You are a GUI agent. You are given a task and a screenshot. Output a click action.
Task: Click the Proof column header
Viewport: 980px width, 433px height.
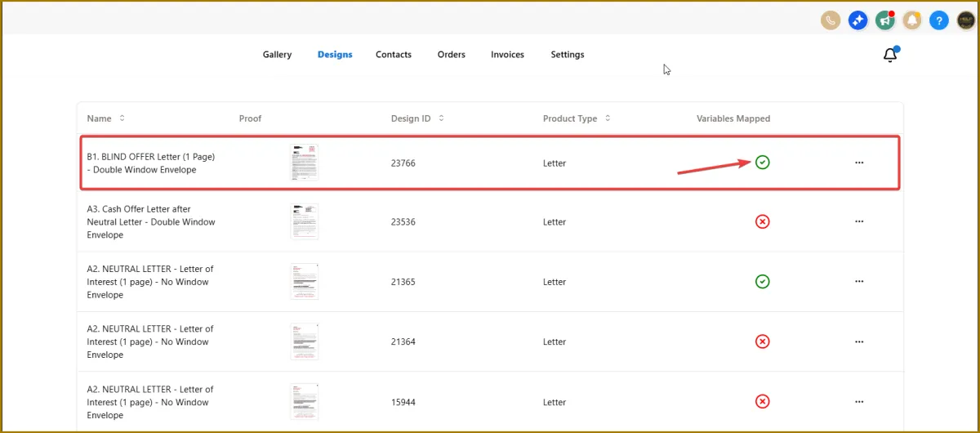[250, 118]
